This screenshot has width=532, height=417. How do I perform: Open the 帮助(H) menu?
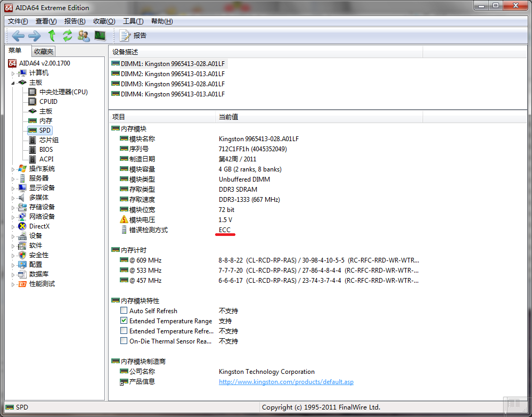pyautogui.click(x=162, y=21)
